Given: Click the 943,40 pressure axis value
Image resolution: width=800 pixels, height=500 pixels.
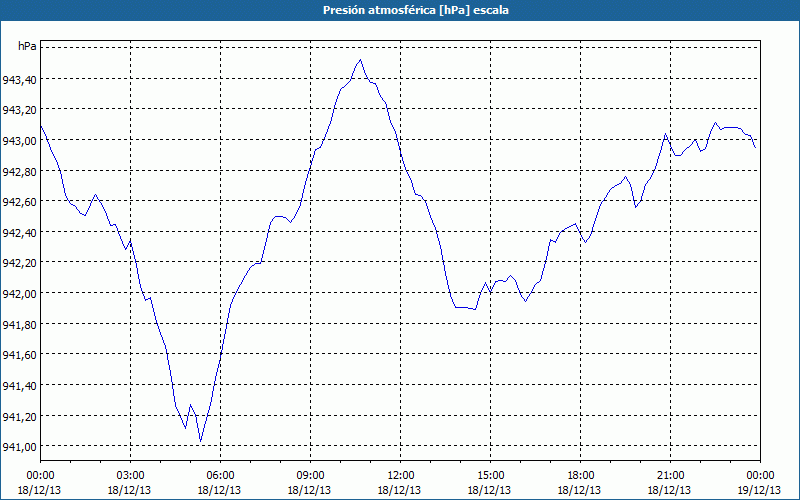Looking at the screenshot, I should (19, 79).
